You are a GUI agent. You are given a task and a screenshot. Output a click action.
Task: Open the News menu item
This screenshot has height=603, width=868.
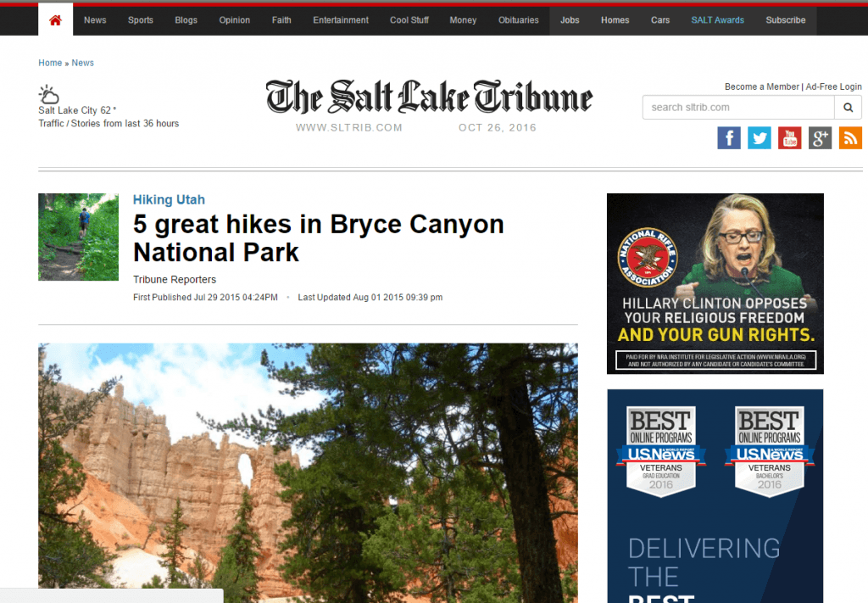95,20
